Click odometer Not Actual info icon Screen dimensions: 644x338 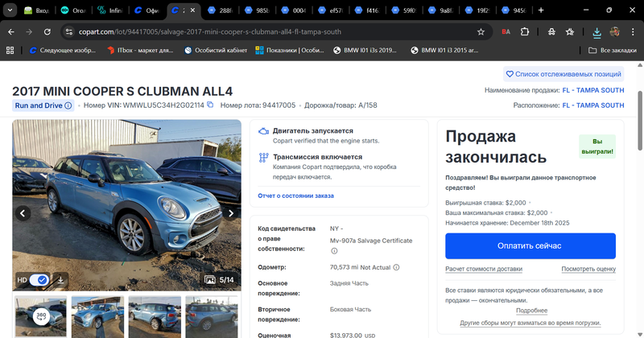396,267
